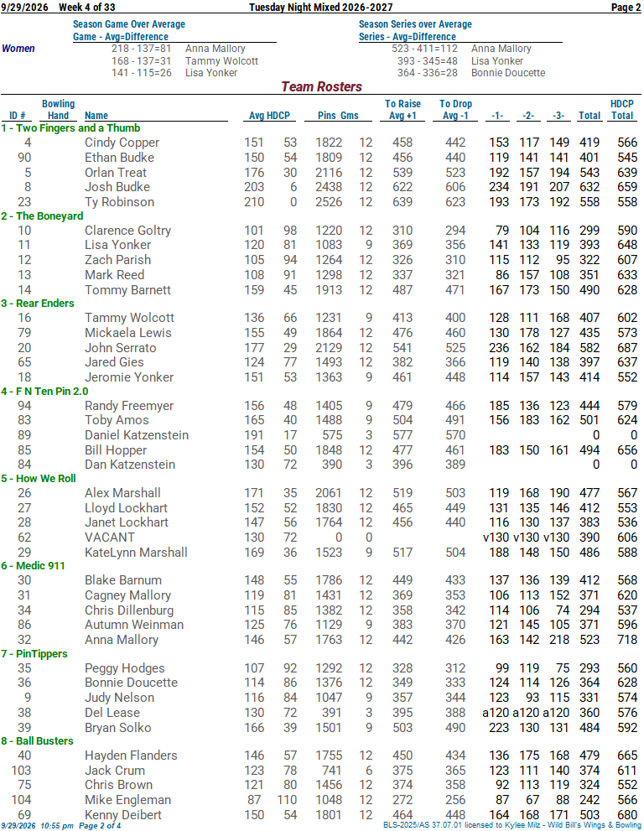The image size is (644, 831).
Task: Click bowler name 'Janet Lockhart'
Action: (127, 522)
